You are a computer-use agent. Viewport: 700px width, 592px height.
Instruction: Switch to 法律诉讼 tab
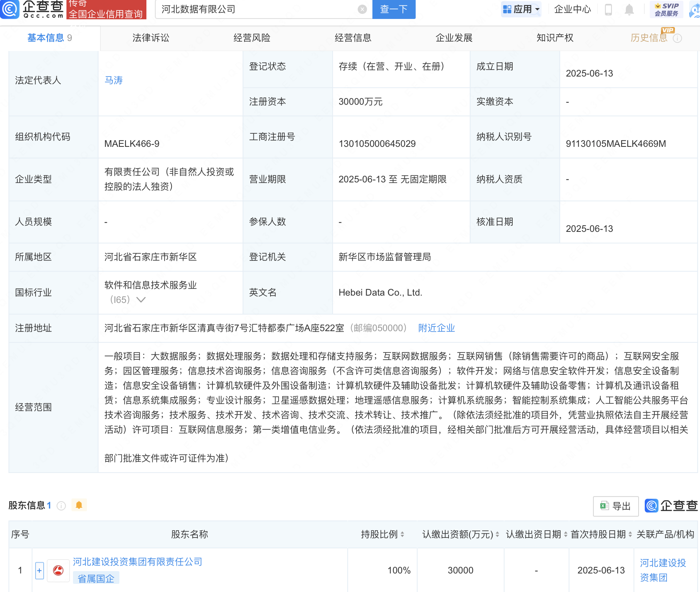pyautogui.click(x=151, y=38)
